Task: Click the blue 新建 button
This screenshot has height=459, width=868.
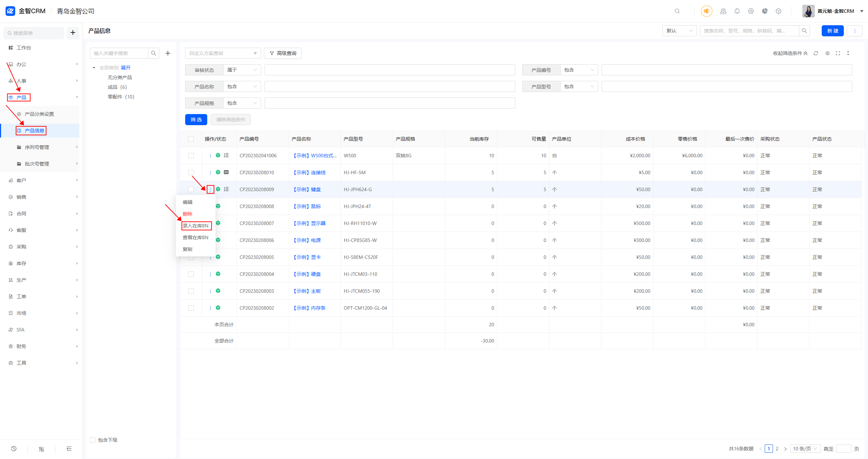Action: (832, 31)
